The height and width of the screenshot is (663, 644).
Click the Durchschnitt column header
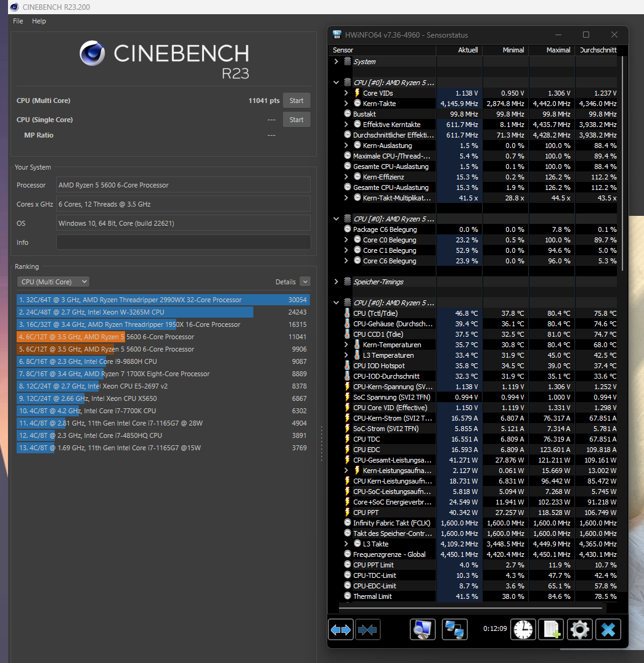click(x=598, y=50)
